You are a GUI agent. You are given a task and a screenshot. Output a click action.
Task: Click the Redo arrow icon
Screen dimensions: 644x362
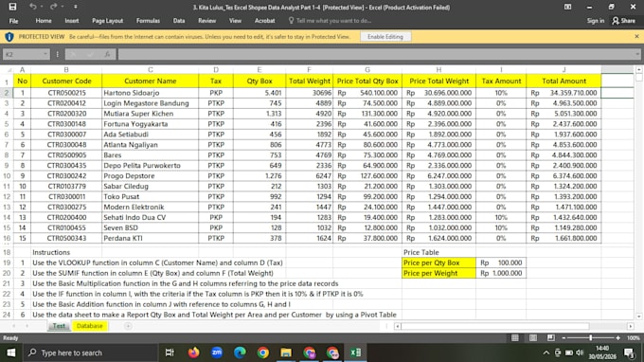point(53,7)
